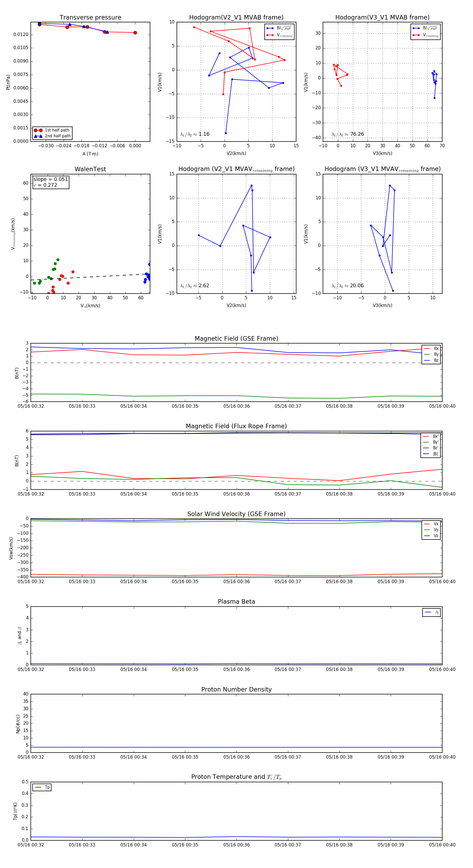
Task: Click "05/16 00:32" tick under Proton Temperature plot
Action: [x=31, y=845]
